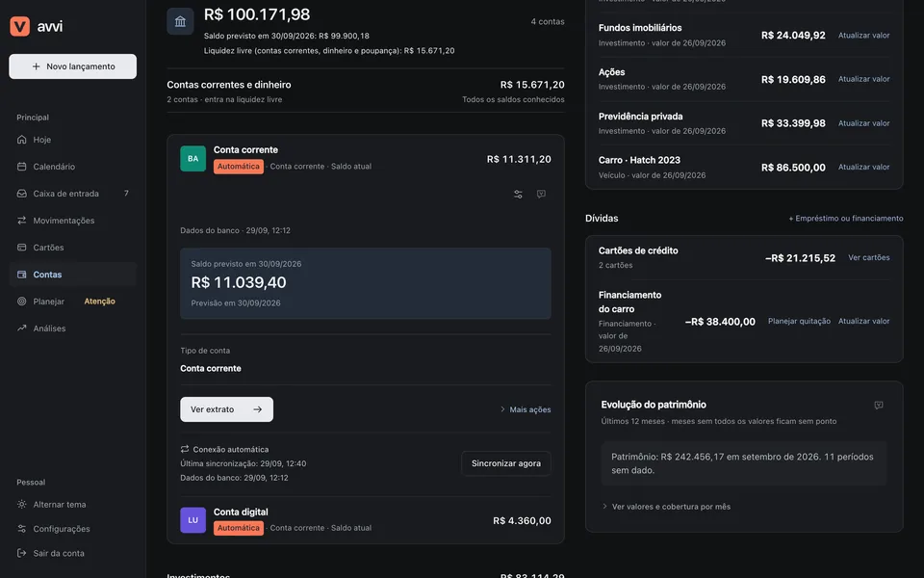Image resolution: width=924 pixels, height=578 pixels.
Task: Click the Caixa de entrada inbox icon
Action: pos(22,194)
